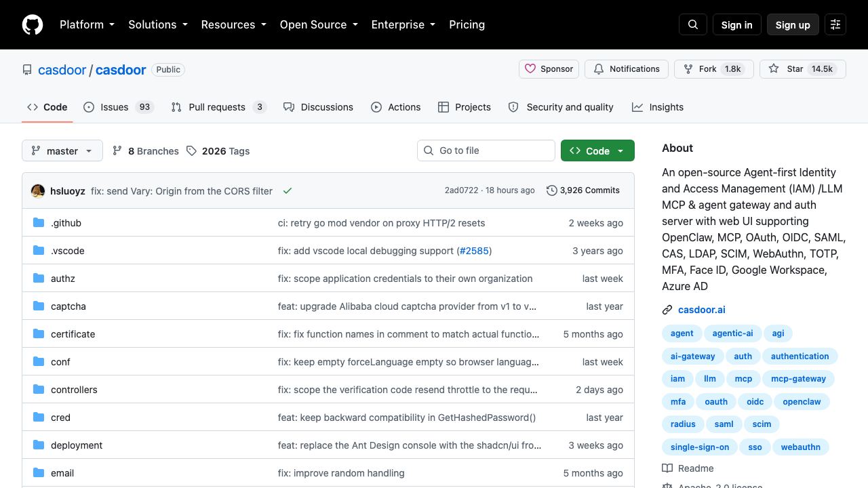Click the link icon beside casdoor.ai

point(667,310)
